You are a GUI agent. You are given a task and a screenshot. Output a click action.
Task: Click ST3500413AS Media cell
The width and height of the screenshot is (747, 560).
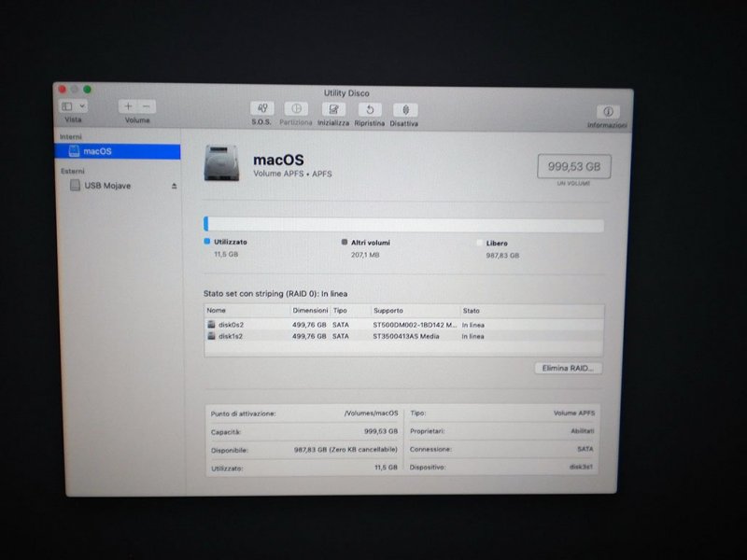406,336
